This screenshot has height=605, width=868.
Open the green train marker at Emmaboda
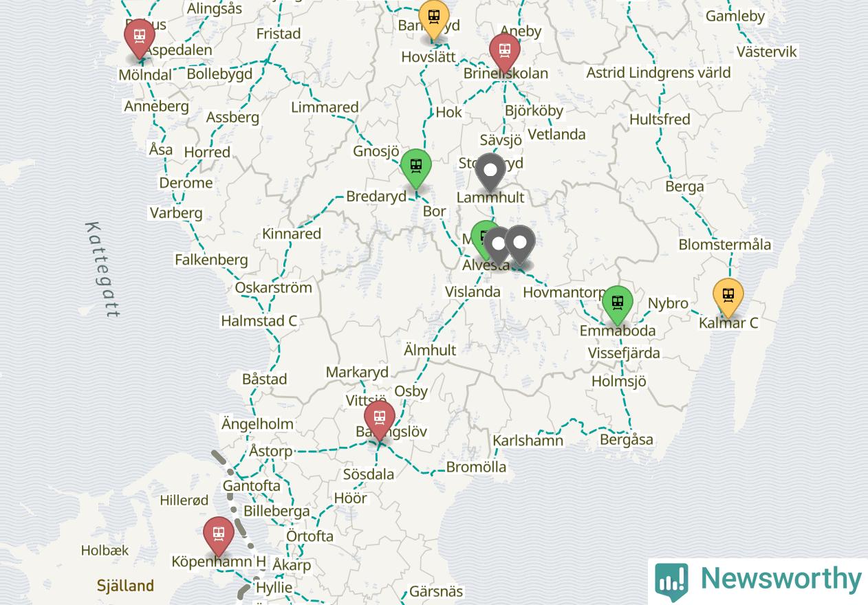[x=618, y=304]
